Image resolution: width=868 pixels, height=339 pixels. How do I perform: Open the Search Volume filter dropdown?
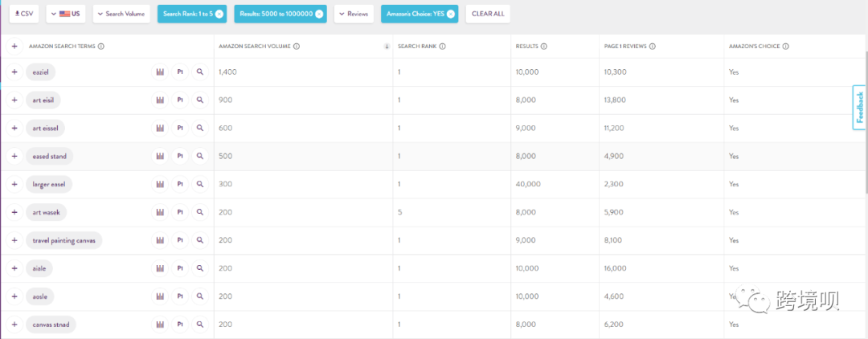click(121, 14)
